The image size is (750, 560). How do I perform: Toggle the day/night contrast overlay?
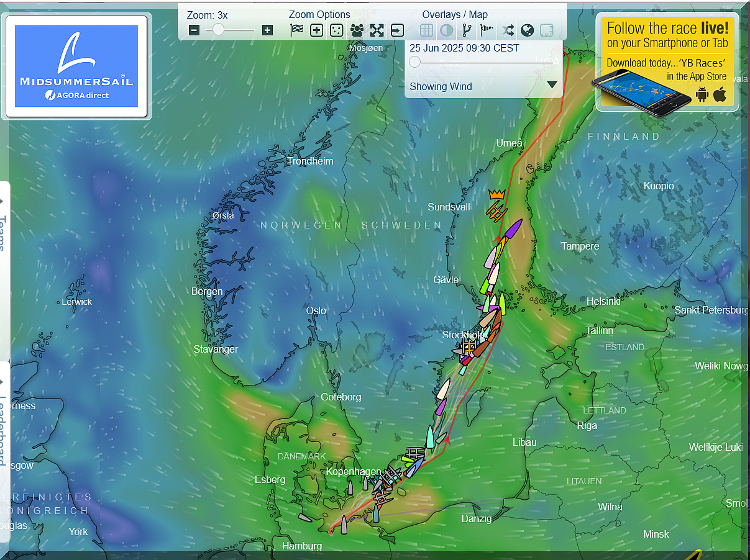[446, 30]
